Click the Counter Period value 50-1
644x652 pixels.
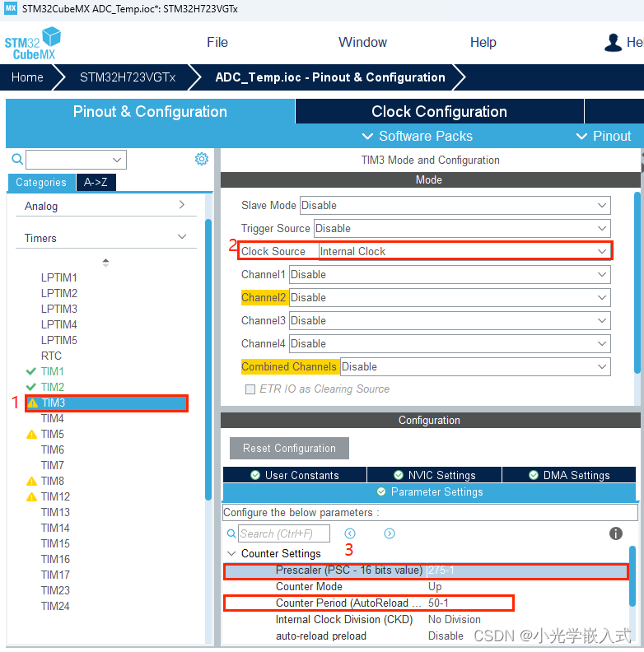(x=438, y=603)
